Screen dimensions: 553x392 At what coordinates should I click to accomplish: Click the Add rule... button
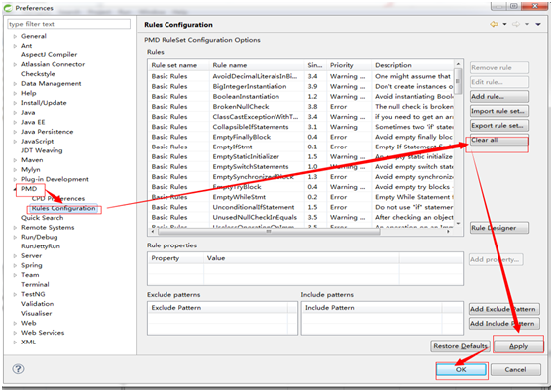499,96
